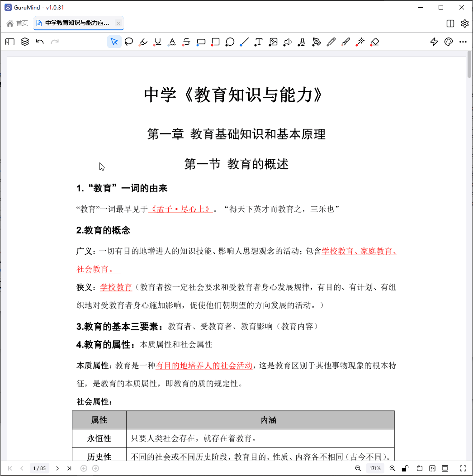
Task: Select the arrow pointer tool
Action: tap(114, 42)
